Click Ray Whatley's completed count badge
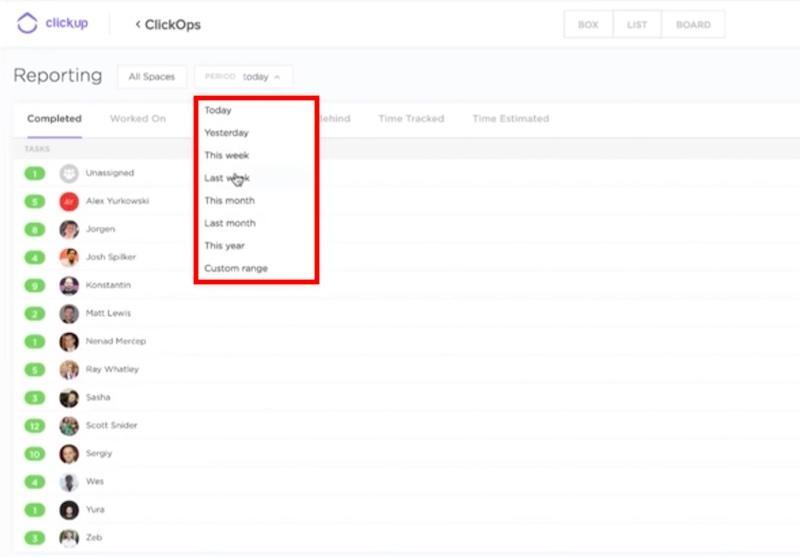800x557 pixels. tap(35, 370)
